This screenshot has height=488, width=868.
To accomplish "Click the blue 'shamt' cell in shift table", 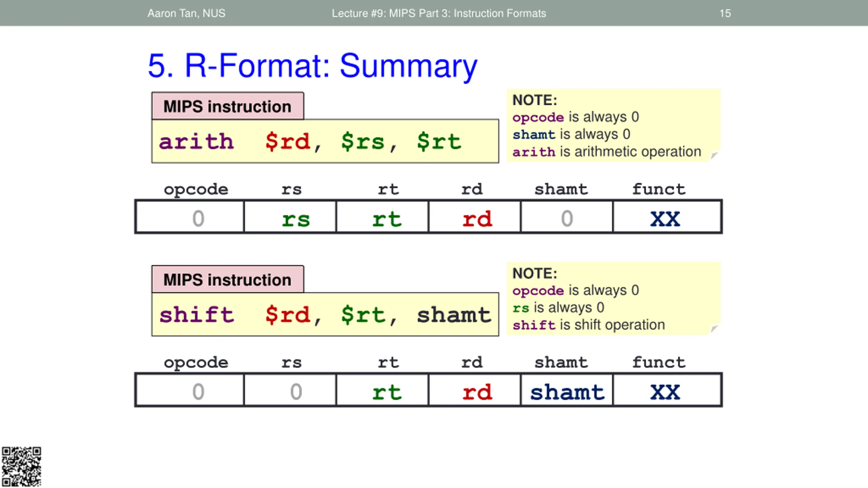I will (567, 390).
